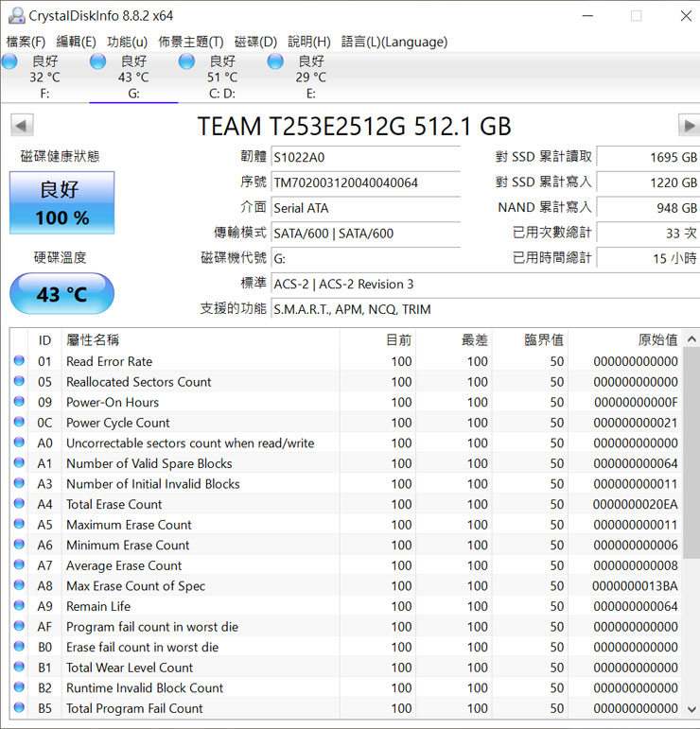
Task: Click the features field S.M.A.R.T., APM, NCQ, TRIM
Action: pyautogui.click(x=485, y=309)
